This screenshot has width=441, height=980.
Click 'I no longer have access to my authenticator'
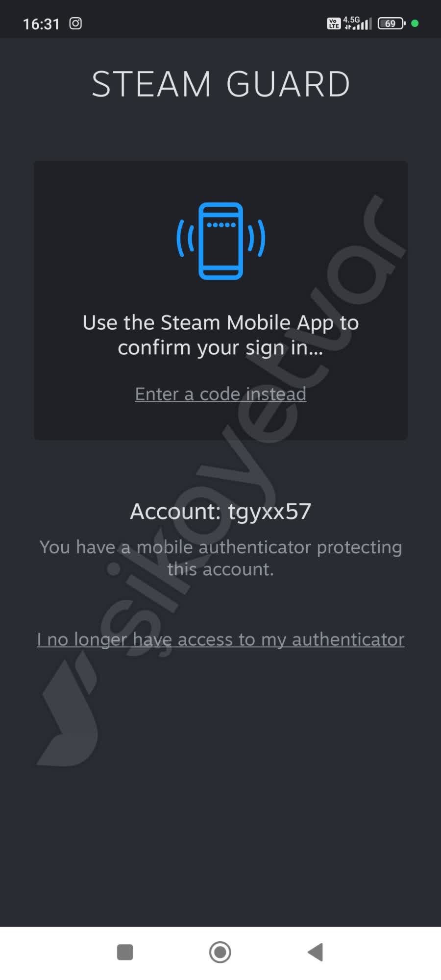[x=220, y=639]
